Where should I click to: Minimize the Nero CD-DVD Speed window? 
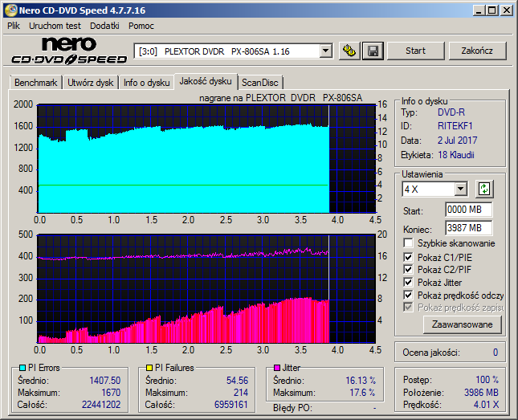(478, 10)
